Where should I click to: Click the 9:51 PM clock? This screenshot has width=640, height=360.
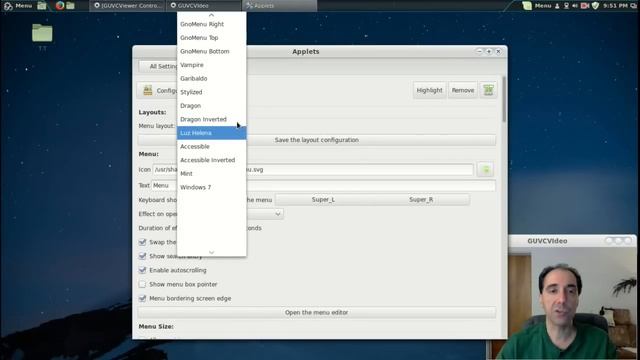(615, 6)
